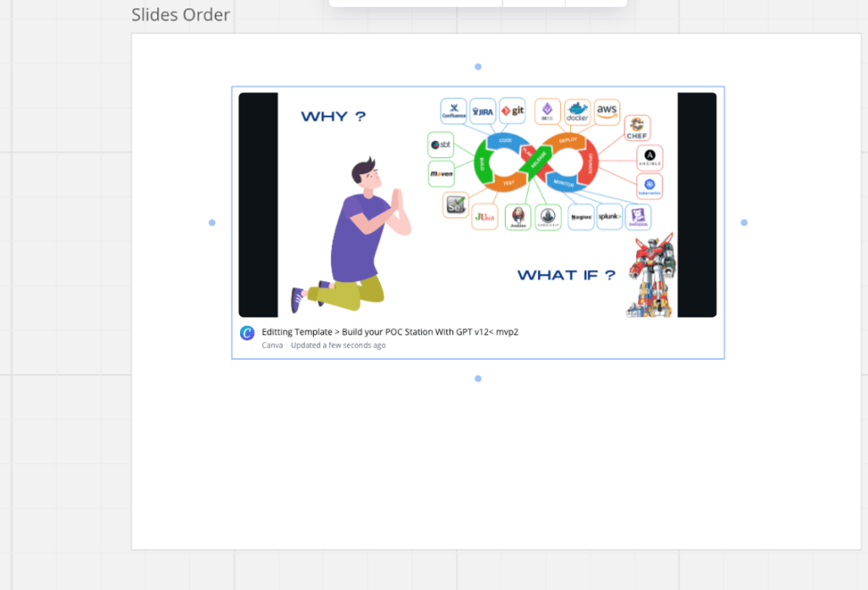The image size is (868, 590).
Task: Click the connector dot right of the embed card
Action: pyautogui.click(x=744, y=222)
